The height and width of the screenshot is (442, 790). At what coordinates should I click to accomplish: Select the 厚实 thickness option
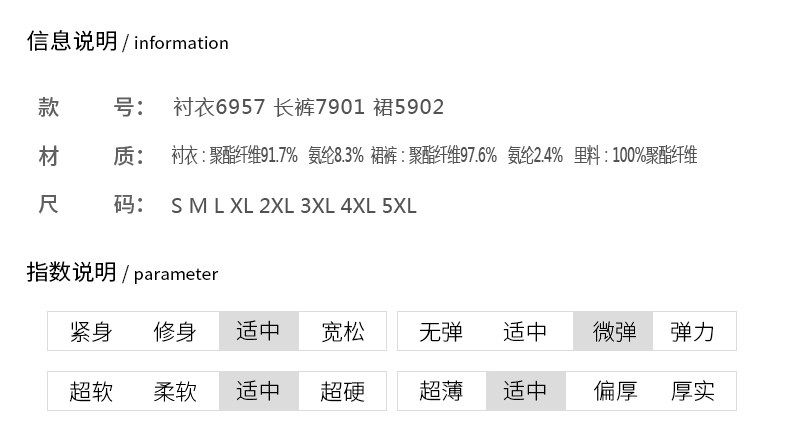coord(692,391)
